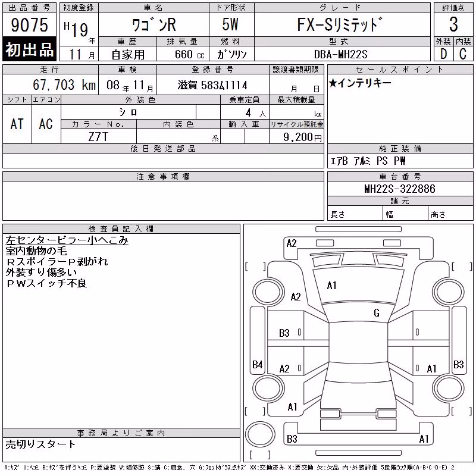Select the ★インテリキー sales point text
This screenshot has width=476, height=476.
pos(360,83)
